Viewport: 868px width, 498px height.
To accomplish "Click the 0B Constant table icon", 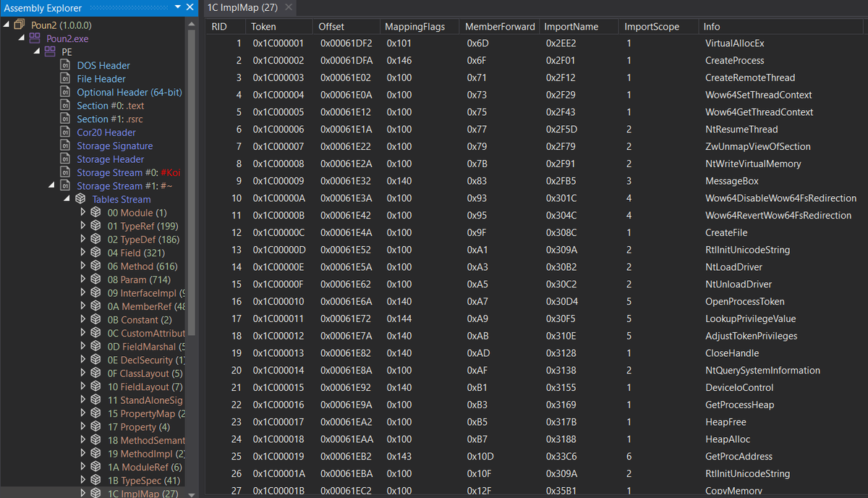I will (95, 320).
